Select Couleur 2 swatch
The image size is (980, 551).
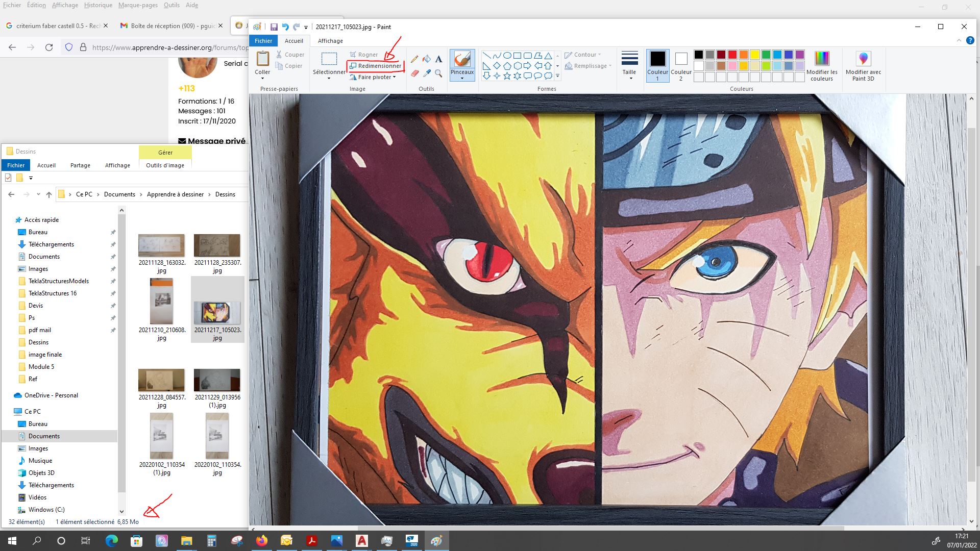(x=681, y=65)
